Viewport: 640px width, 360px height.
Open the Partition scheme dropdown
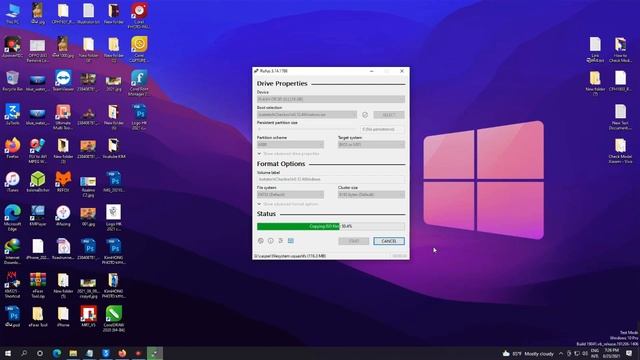290,144
